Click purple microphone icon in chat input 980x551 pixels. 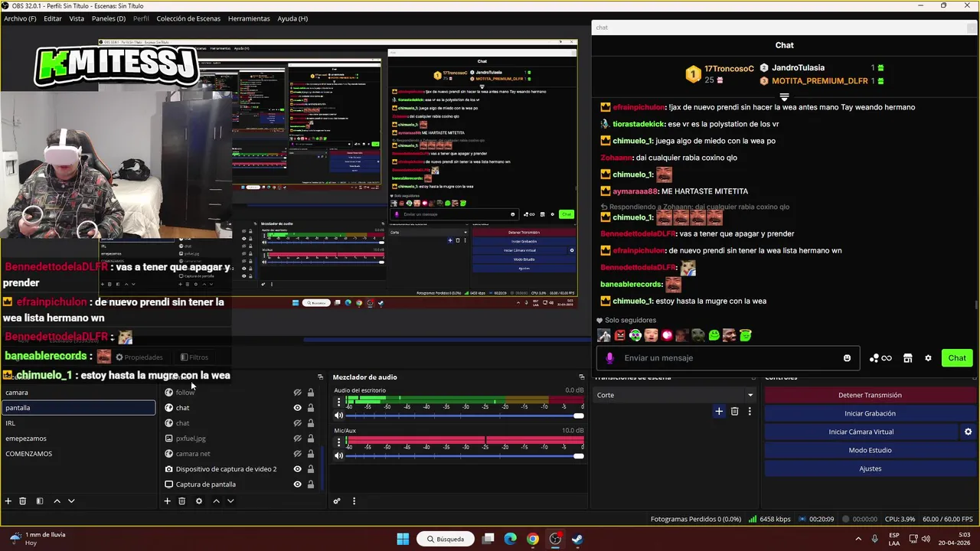point(609,358)
